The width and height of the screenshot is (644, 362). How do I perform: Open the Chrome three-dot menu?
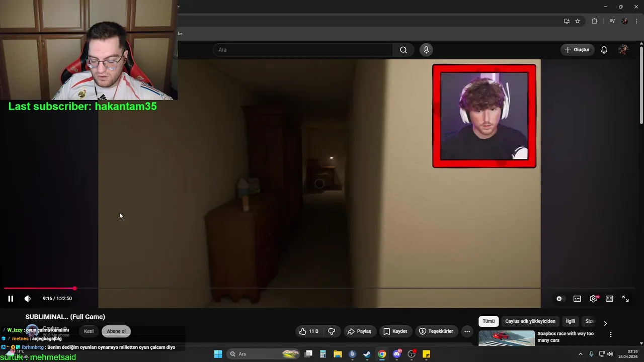point(636,21)
